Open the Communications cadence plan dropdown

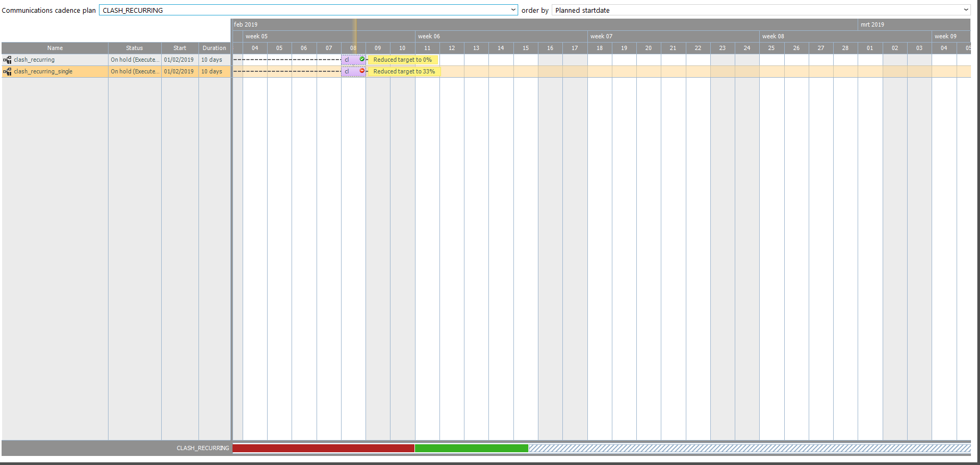click(513, 10)
